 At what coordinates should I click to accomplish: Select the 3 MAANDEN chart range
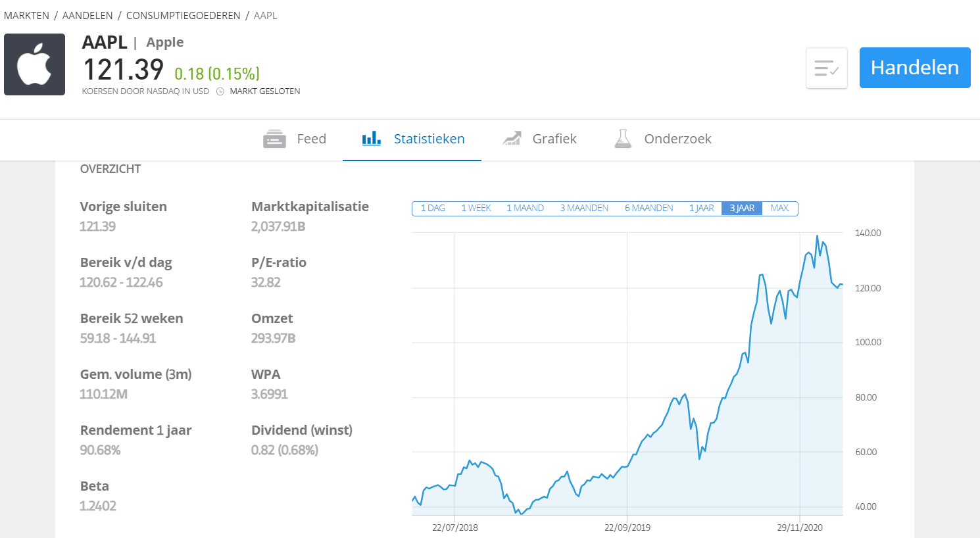(584, 208)
